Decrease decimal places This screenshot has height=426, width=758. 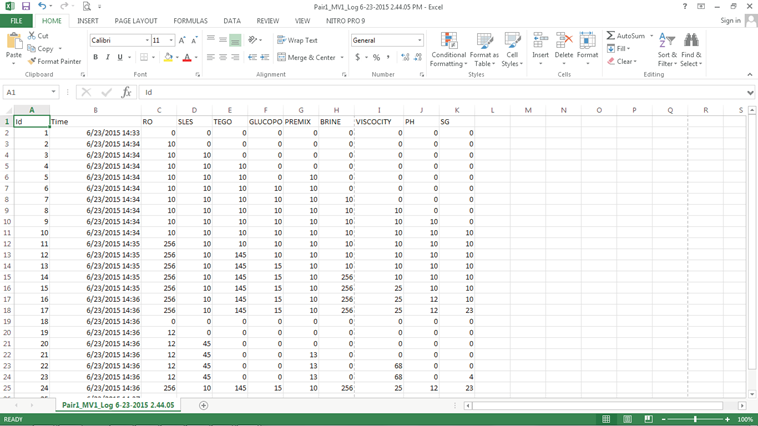coord(418,57)
